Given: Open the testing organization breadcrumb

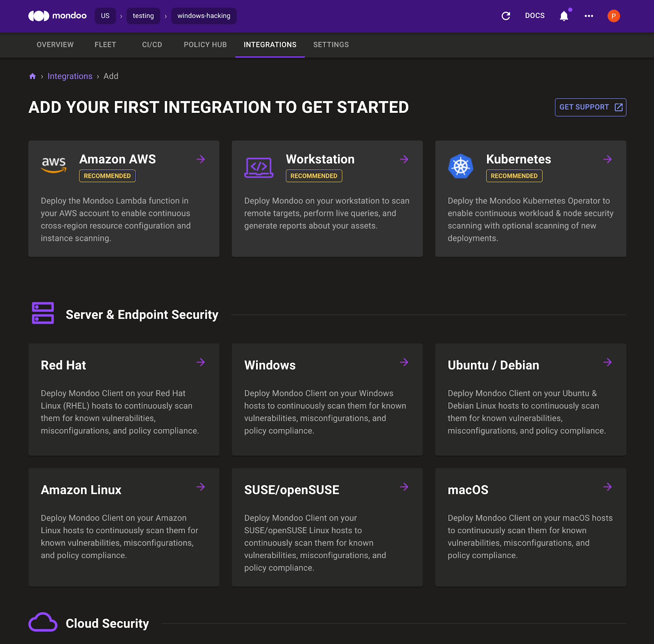Looking at the screenshot, I should pos(143,16).
